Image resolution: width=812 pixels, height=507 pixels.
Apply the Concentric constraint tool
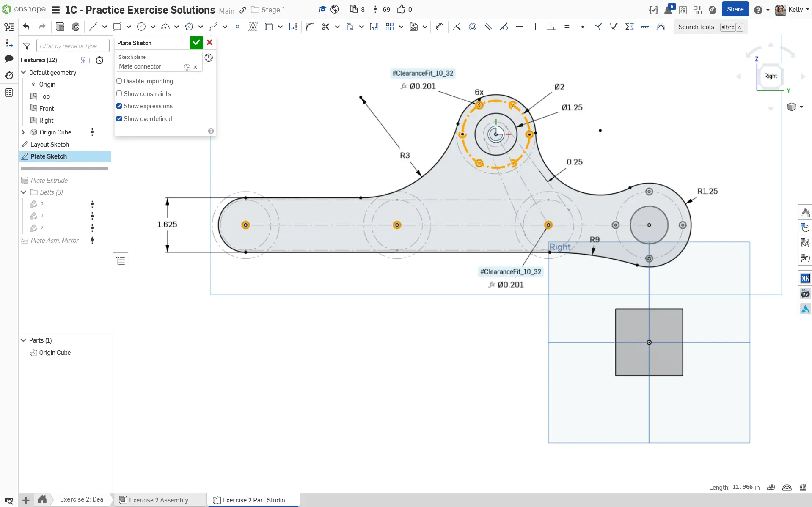coord(473,27)
